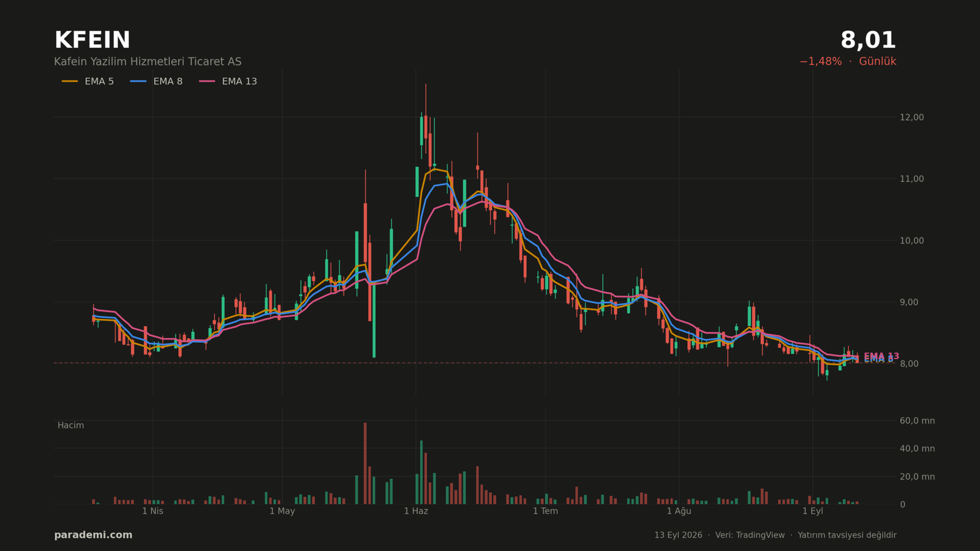Click the 1 Haz date label
This screenshot has width=980, height=551.
pos(416,511)
